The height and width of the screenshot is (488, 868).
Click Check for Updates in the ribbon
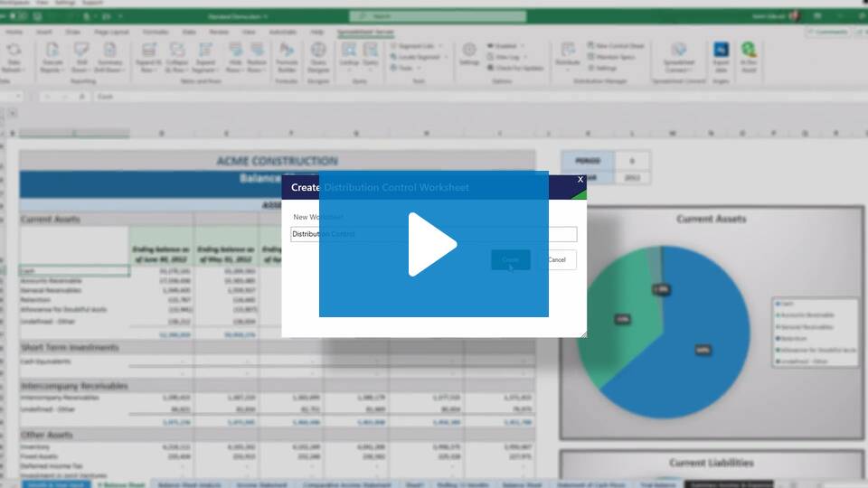point(516,68)
